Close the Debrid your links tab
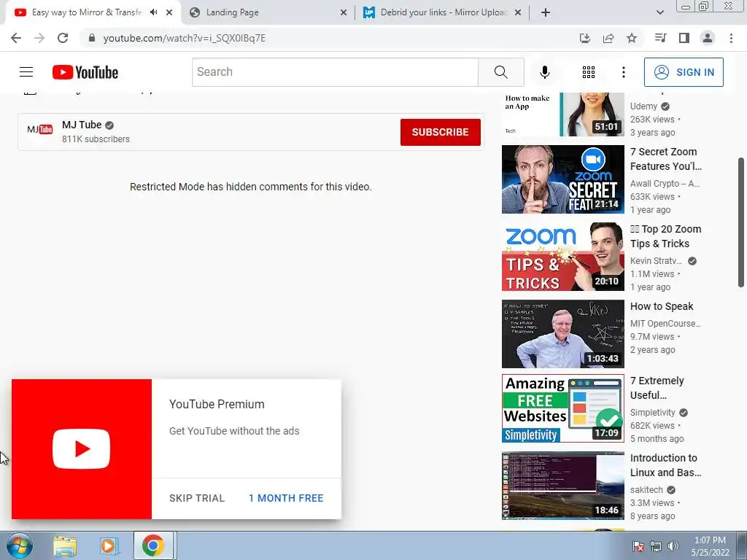Image resolution: width=747 pixels, height=560 pixels. point(518,12)
